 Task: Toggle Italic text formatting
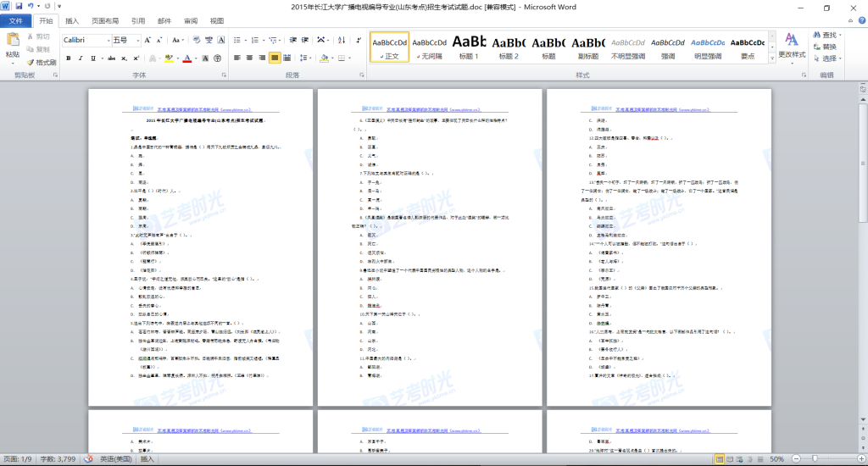[x=82, y=58]
